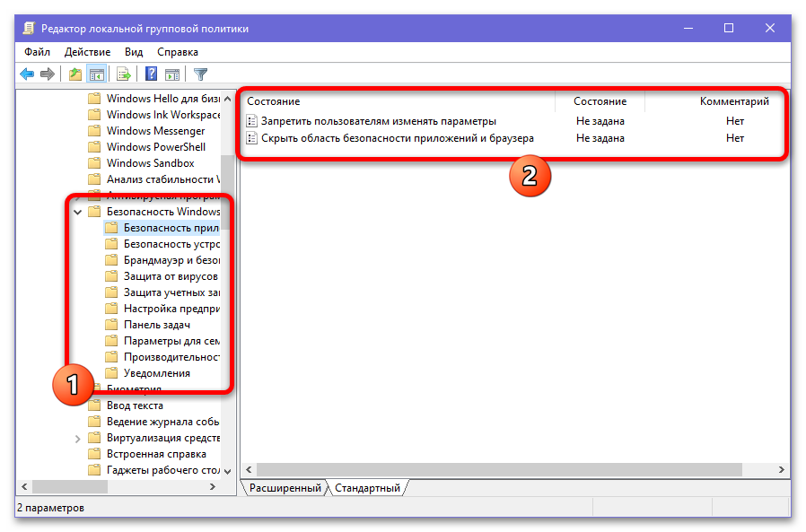The width and height of the screenshot is (806, 532).
Task: Select Производительность subfolder
Action: click(x=171, y=357)
